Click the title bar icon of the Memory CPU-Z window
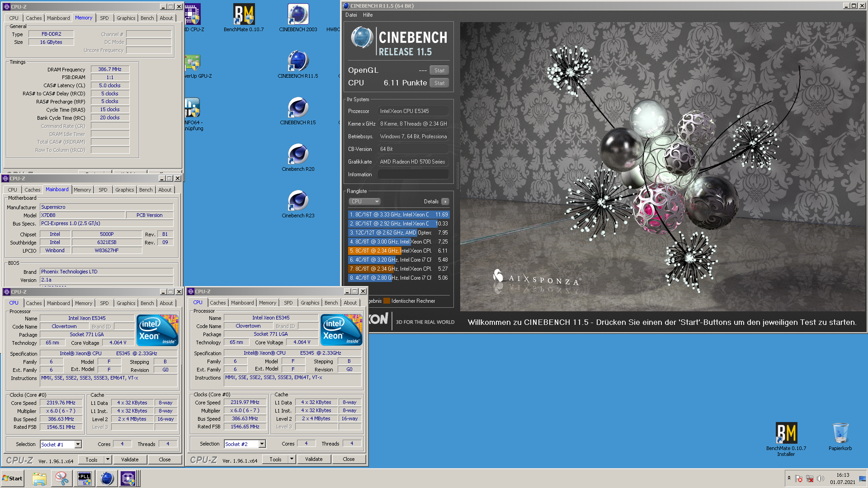The width and height of the screenshot is (868, 488). click(x=7, y=7)
